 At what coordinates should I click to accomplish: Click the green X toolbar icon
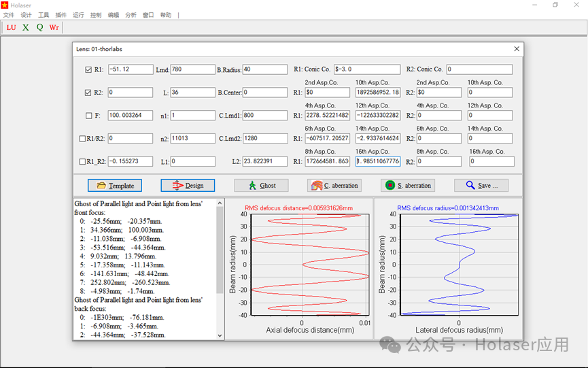click(x=26, y=27)
